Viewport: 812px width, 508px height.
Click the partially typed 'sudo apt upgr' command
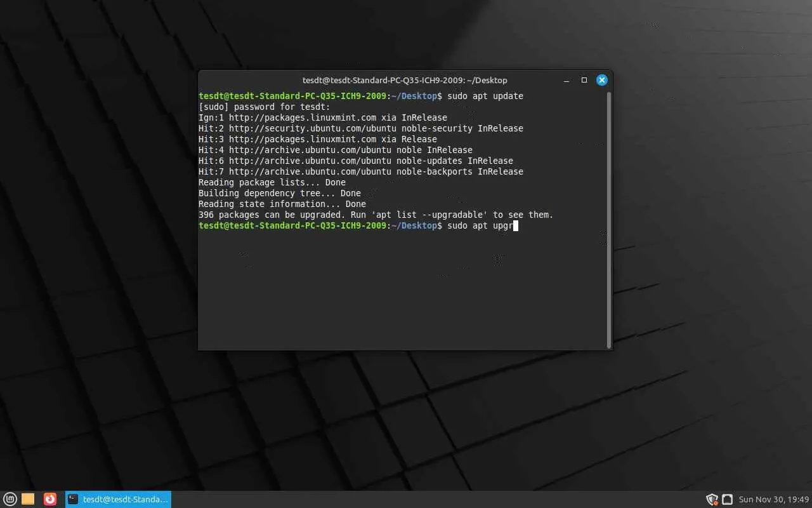pos(480,226)
